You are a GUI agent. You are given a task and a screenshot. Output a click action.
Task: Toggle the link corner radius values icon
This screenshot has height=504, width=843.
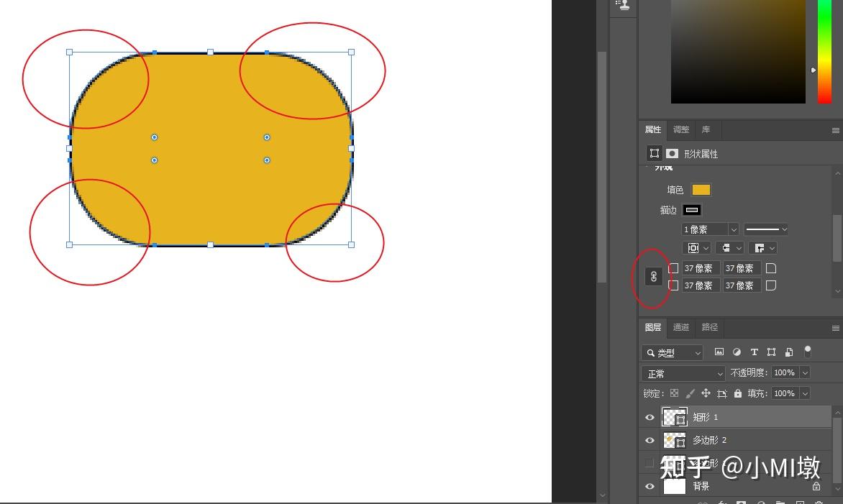[x=654, y=277]
